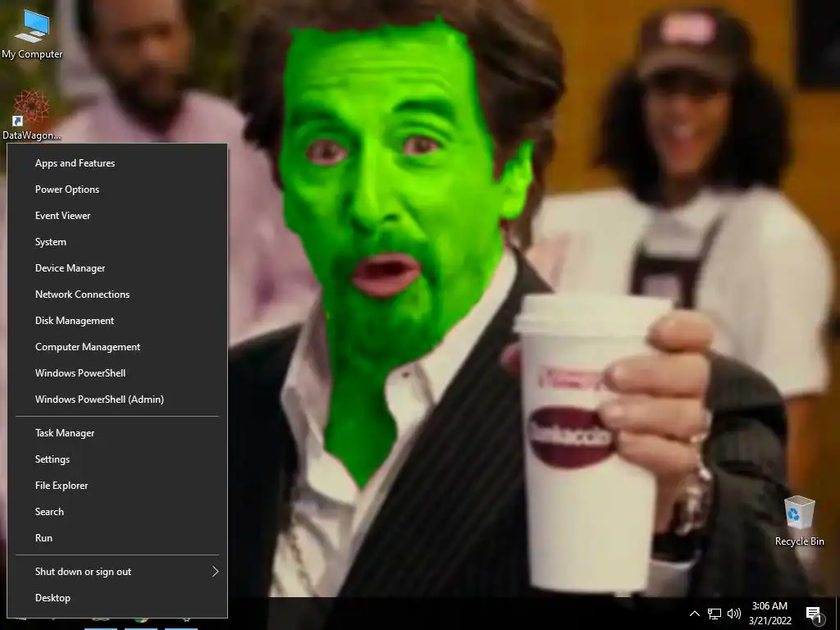This screenshot has height=630, width=840.
Task: Launch Event Viewer
Action: click(117, 216)
